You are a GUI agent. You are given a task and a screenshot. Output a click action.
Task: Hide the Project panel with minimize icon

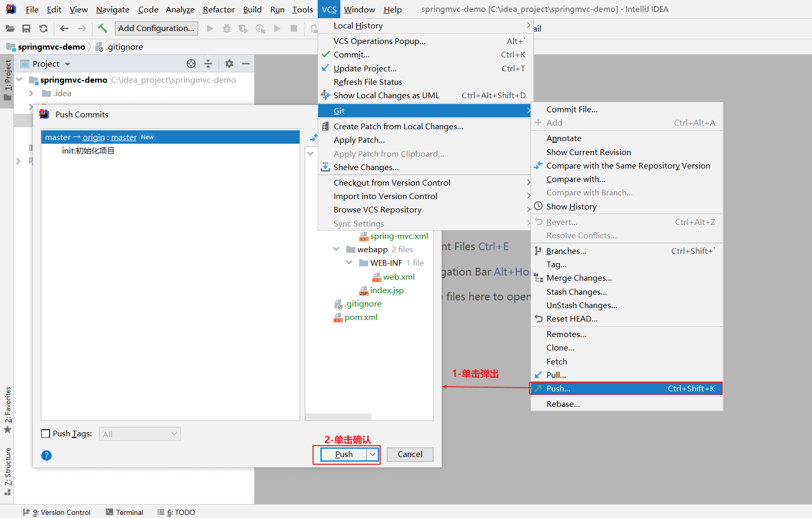(x=246, y=64)
